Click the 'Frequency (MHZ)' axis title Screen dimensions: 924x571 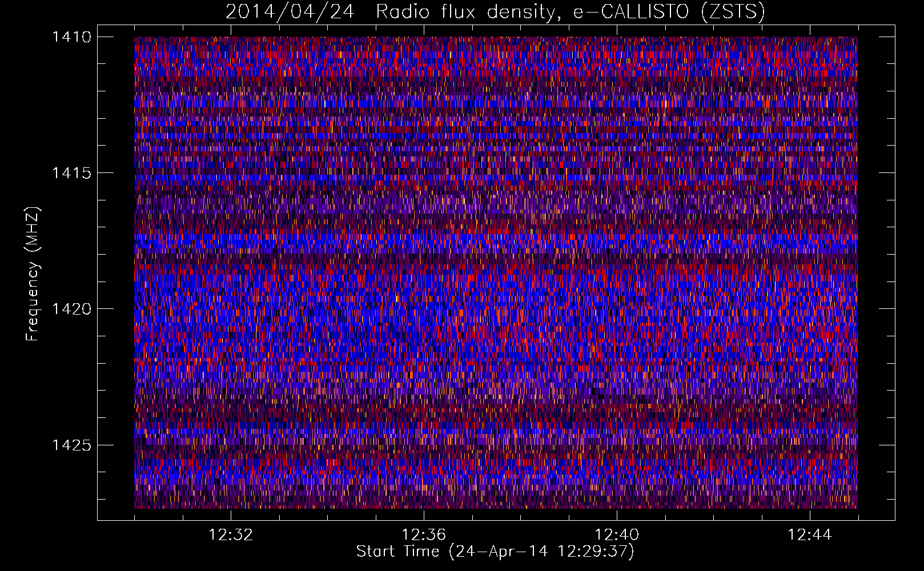[x=33, y=274]
